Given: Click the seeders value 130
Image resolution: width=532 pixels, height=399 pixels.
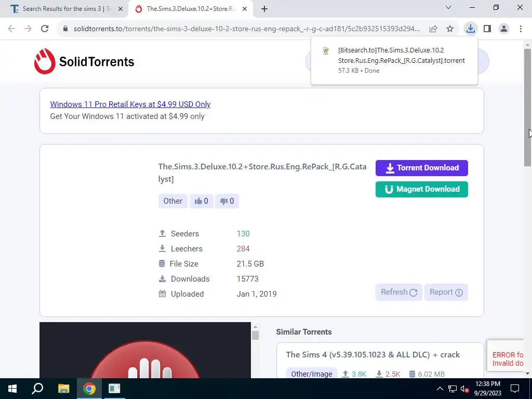Looking at the screenshot, I should [x=243, y=233].
